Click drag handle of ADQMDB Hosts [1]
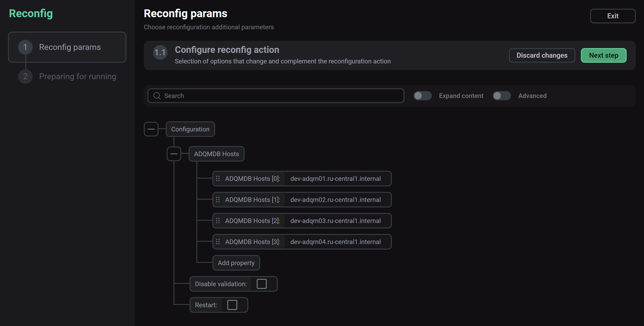 click(218, 200)
